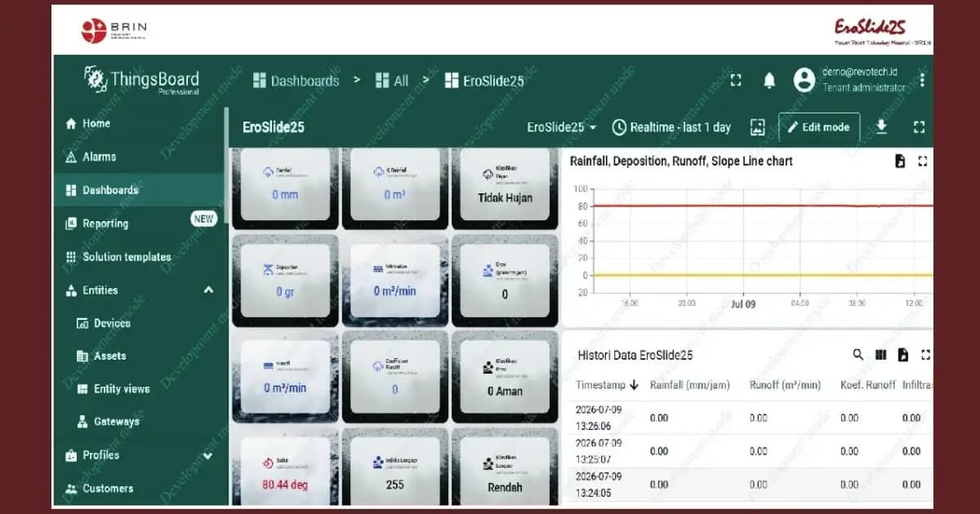Open the EroSlide25 state dropdown
This screenshot has height=514, width=980.
pos(562,127)
